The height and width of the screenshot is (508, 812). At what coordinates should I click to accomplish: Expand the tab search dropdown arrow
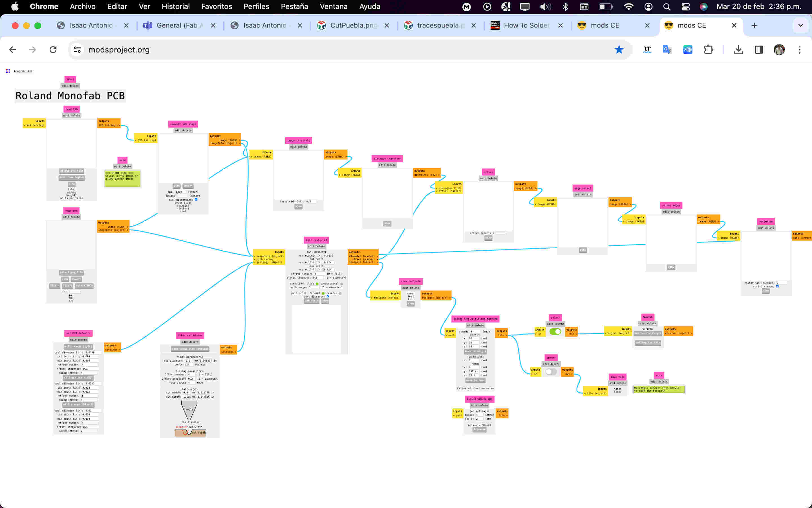[x=801, y=25]
